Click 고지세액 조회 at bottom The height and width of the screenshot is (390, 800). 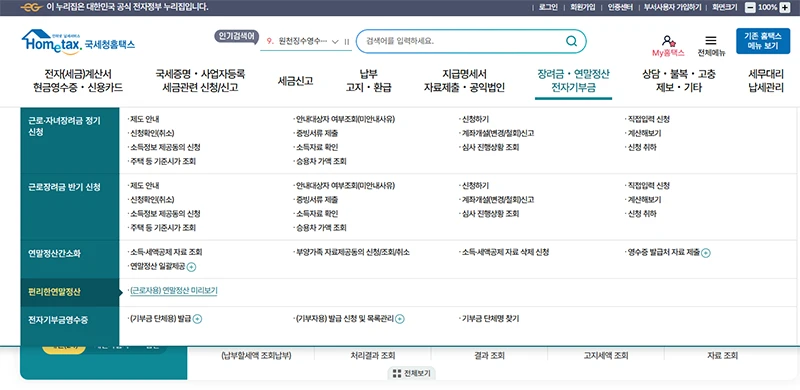pos(606,356)
